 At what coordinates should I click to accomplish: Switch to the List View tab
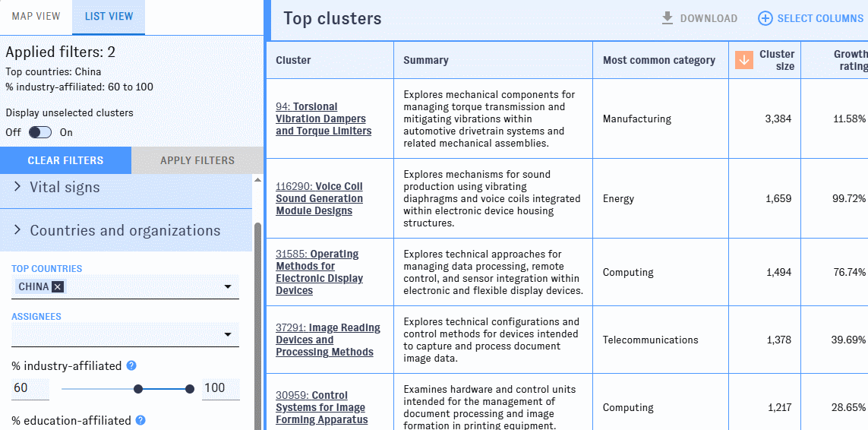(109, 16)
